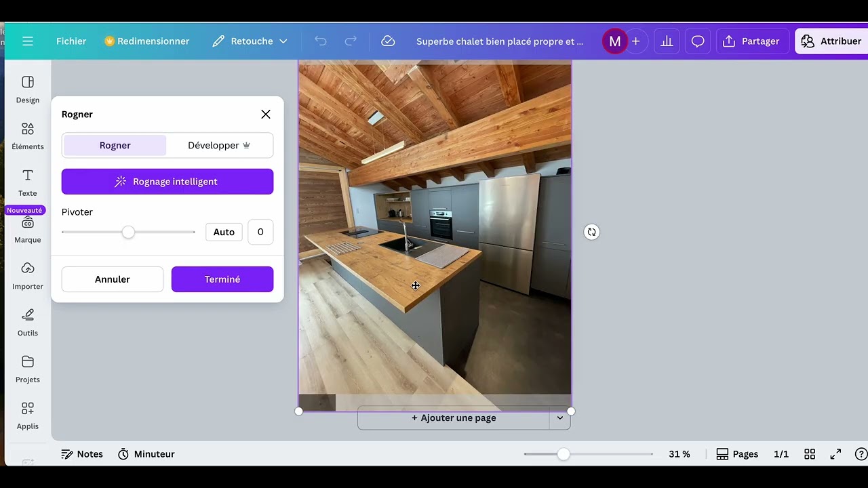Click the zoom level slider handle

click(x=564, y=454)
